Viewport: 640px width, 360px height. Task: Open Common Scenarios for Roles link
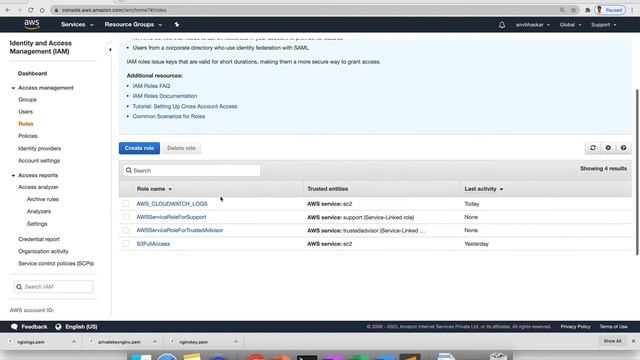click(169, 116)
